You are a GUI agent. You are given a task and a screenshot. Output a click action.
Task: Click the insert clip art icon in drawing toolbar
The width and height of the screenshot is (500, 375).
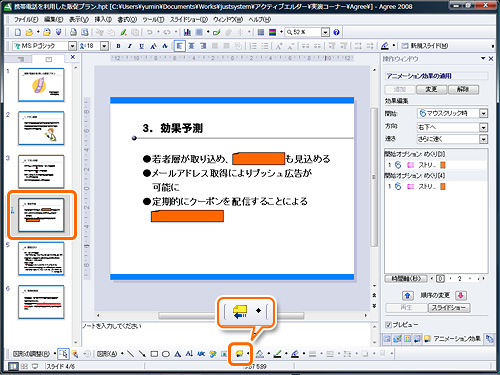(x=213, y=354)
